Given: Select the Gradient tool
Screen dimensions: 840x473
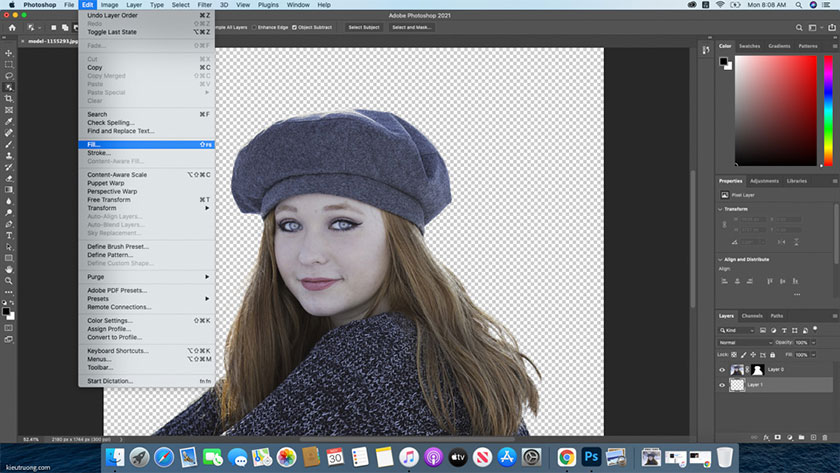Looking at the screenshot, I should pyautogui.click(x=9, y=190).
